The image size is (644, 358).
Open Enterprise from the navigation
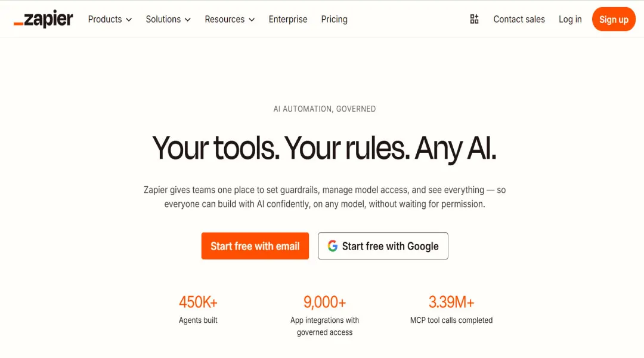point(288,19)
